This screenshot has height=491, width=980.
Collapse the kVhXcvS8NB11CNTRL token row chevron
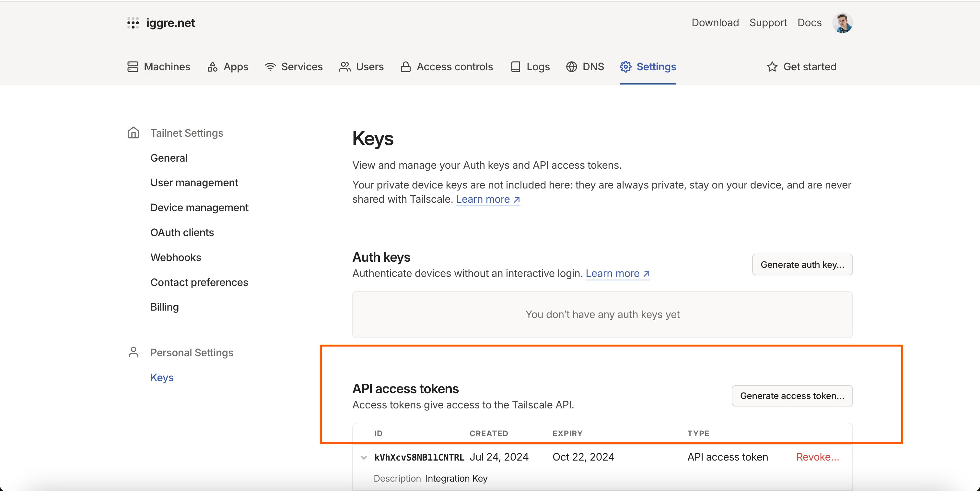pos(364,457)
